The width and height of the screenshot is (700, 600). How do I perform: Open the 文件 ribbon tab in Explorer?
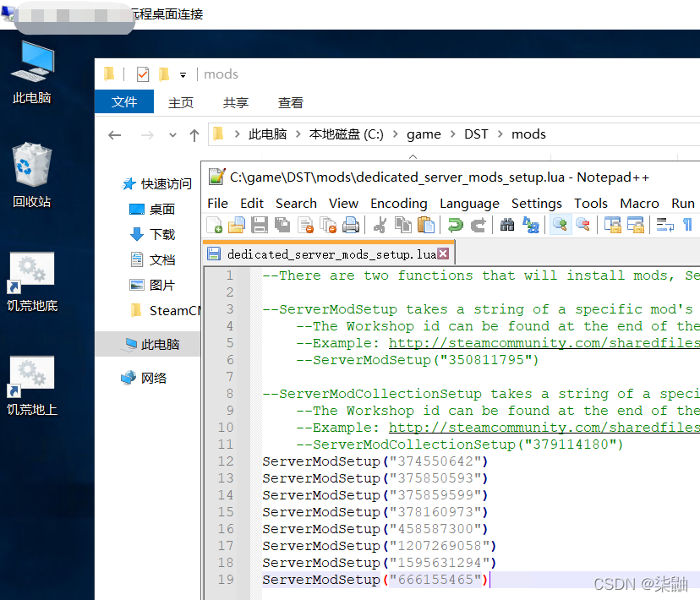(x=124, y=101)
